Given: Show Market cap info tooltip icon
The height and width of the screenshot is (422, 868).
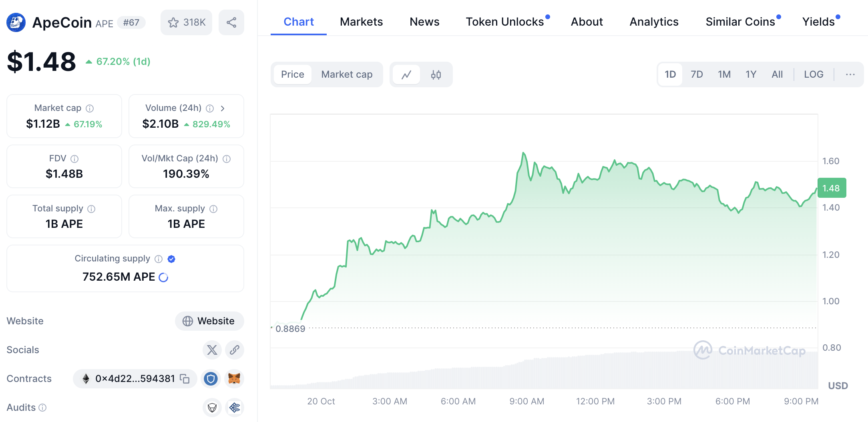Looking at the screenshot, I should [x=90, y=109].
